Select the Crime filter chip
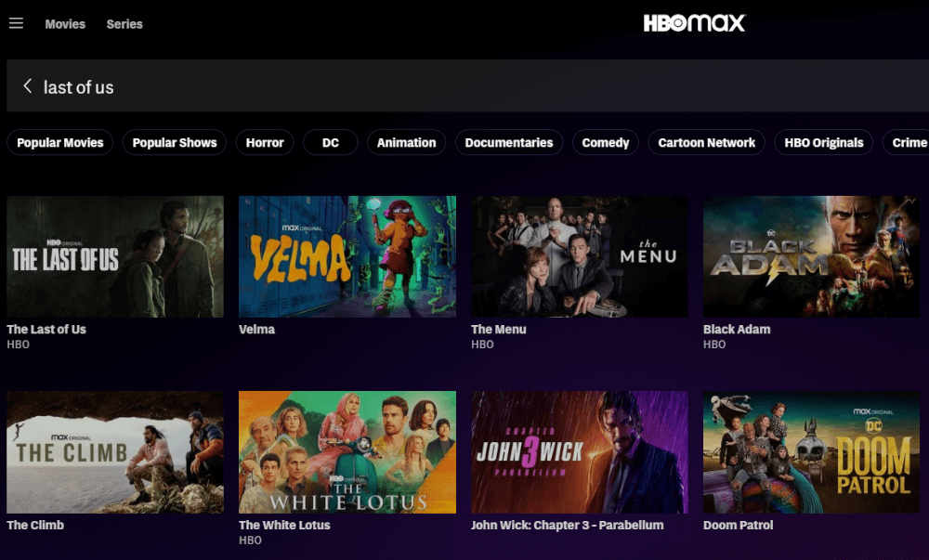The width and height of the screenshot is (929, 560). tap(907, 143)
